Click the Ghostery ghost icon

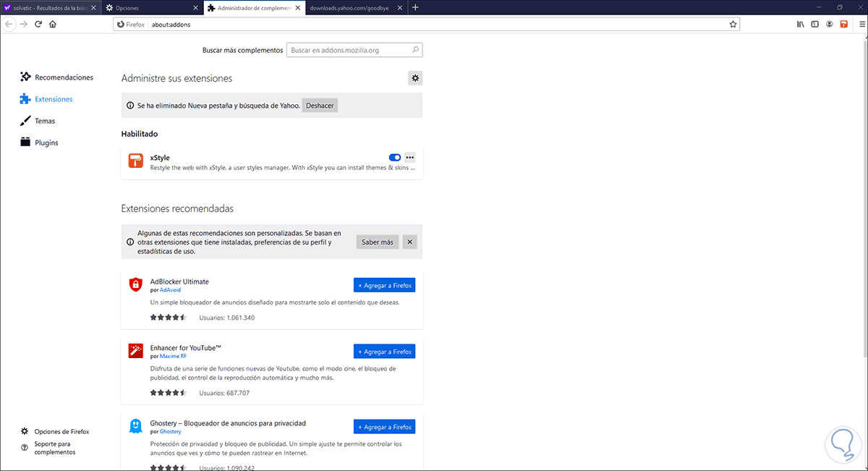click(135, 426)
